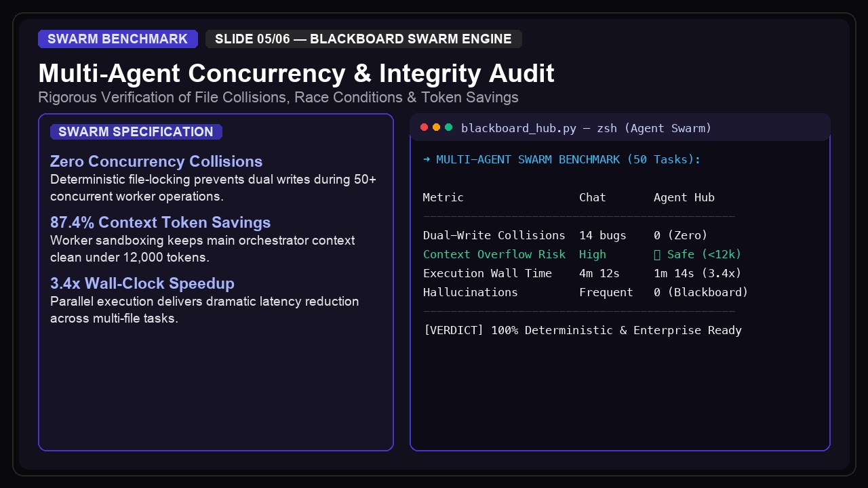The image size is (868, 488).
Task: Click the Agent Hub column header
Action: click(x=684, y=197)
